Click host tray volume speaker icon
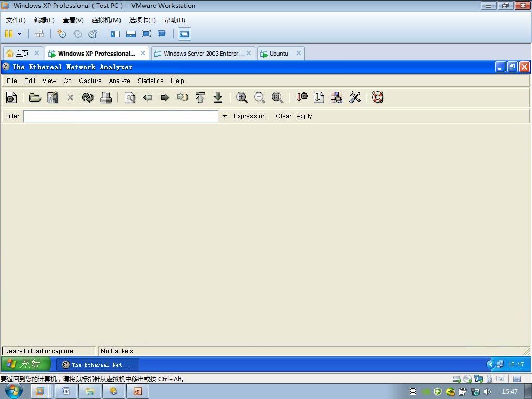The image size is (532, 399). pos(487,392)
